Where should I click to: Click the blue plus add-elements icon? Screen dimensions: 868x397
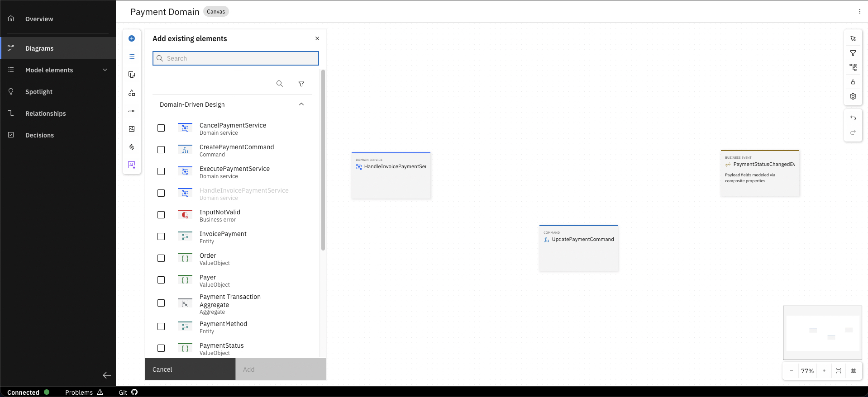click(132, 38)
